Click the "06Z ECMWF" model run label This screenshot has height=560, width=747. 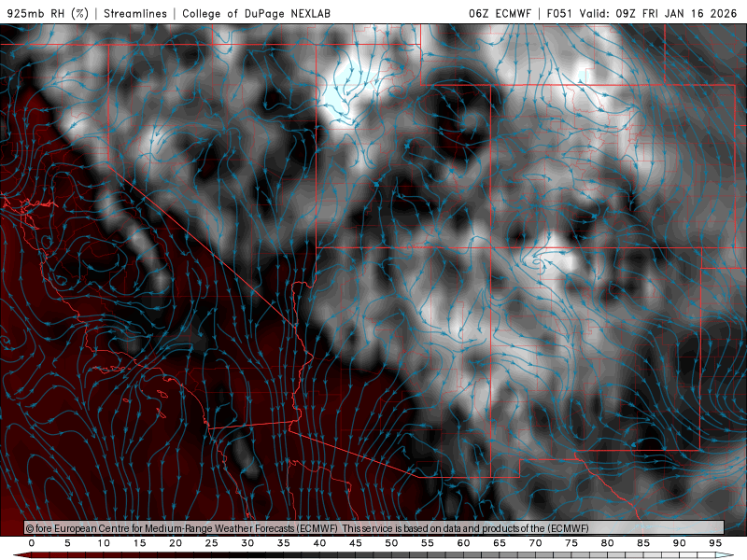500,13
